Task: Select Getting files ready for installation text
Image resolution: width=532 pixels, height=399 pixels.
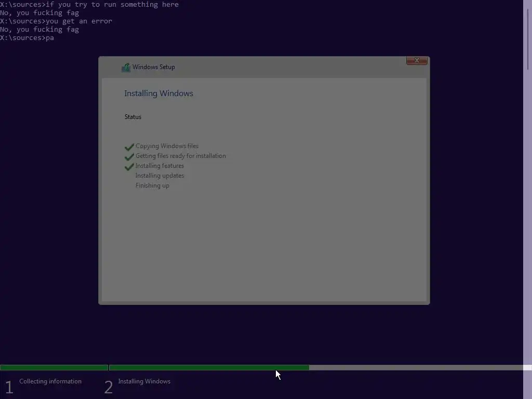Action: (180, 156)
